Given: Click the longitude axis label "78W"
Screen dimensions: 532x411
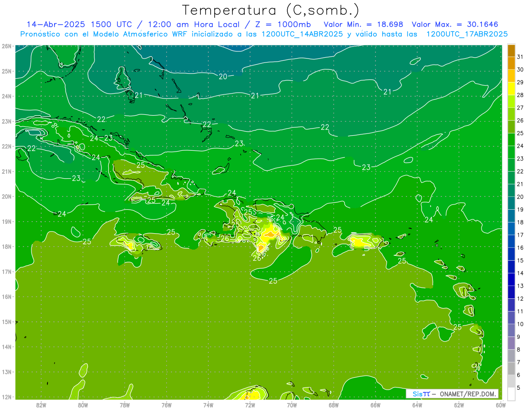Looking at the screenshot, I should click(125, 404).
